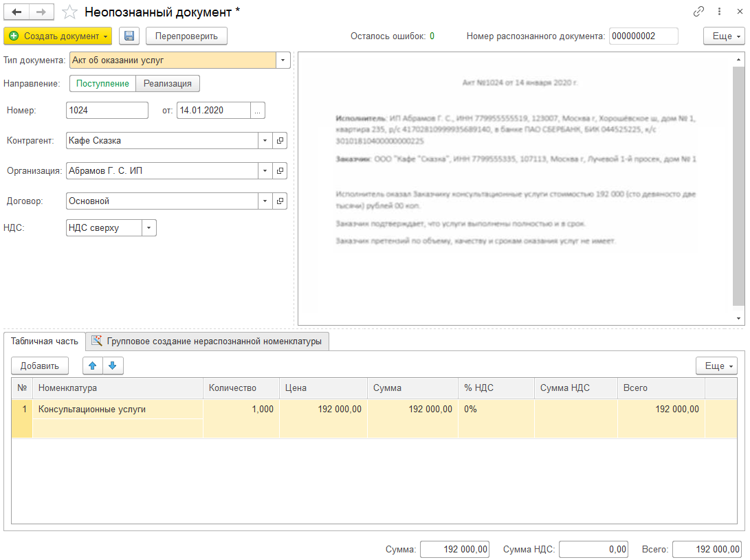The height and width of the screenshot is (560, 750).
Task: Click НДС field showing НДС сверху
Action: point(104,227)
